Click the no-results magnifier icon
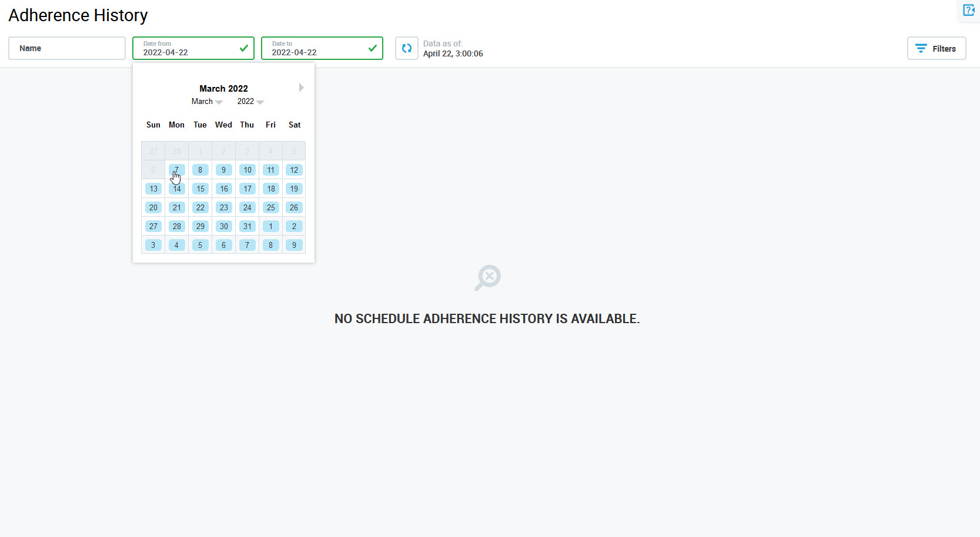This screenshot has height=537, width=980. tap(487, 277)
